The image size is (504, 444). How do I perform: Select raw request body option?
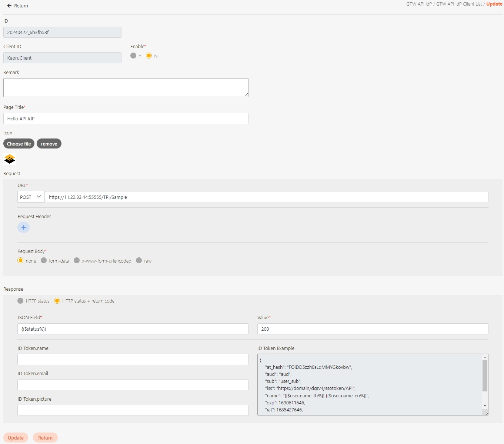[139, 261]
